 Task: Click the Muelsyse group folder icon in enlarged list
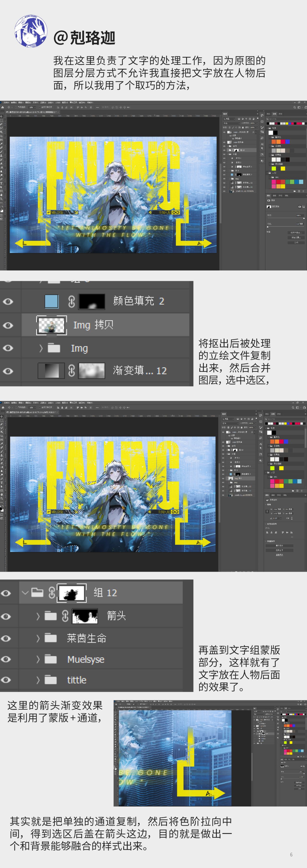(x=51, y=659)
